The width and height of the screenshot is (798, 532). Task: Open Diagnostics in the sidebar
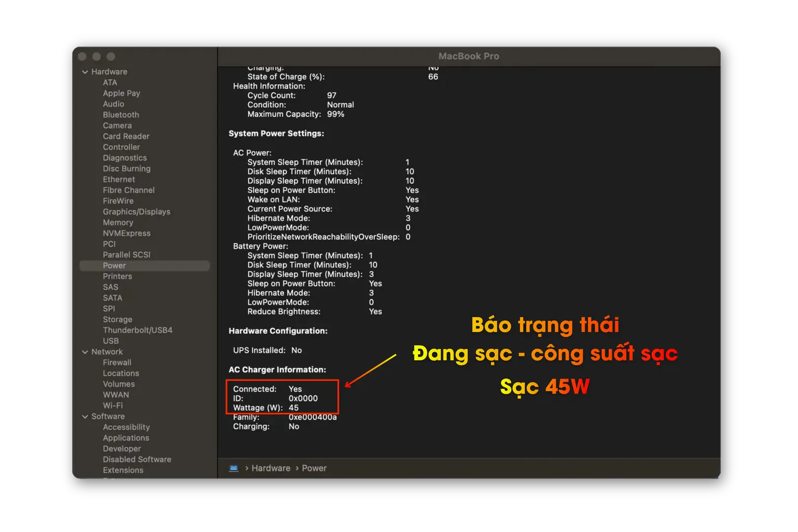125,158
